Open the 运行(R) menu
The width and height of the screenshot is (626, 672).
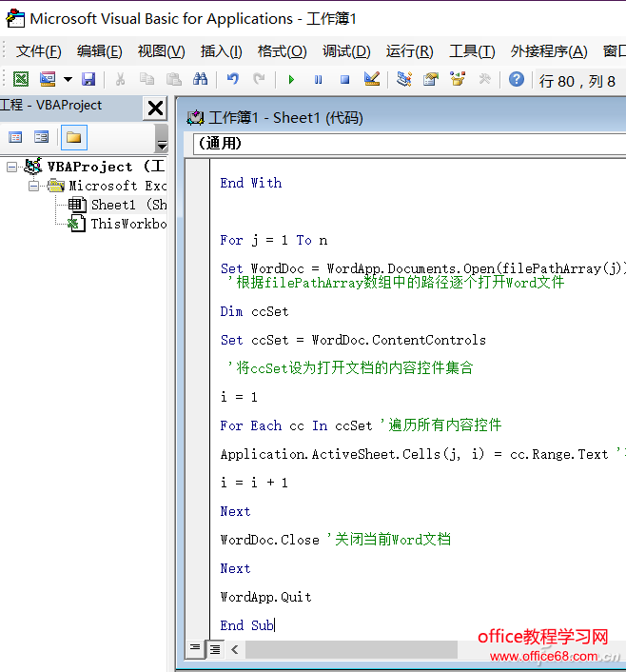pyautogui.click(x=409, y=51)
